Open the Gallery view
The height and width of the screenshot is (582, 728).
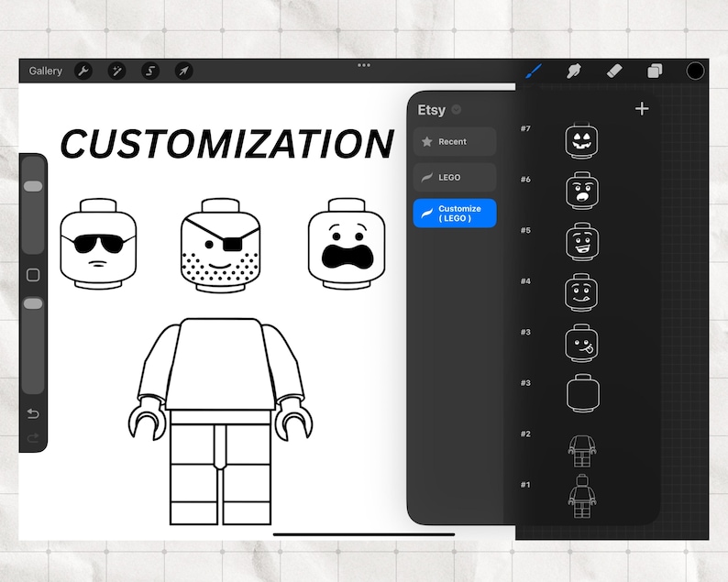pyautogui.click(x=46, y=71)
